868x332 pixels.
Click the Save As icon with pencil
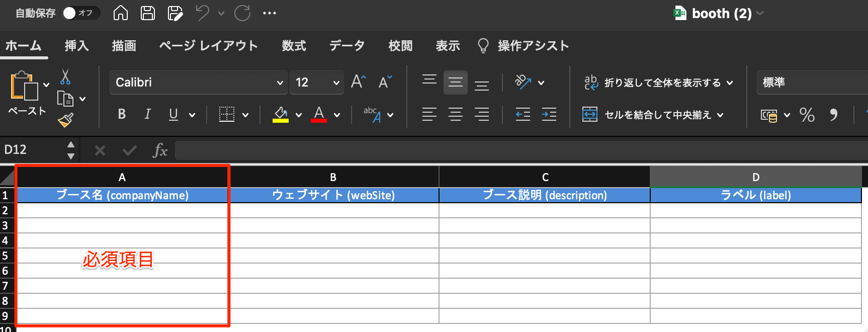pos(175,13)
